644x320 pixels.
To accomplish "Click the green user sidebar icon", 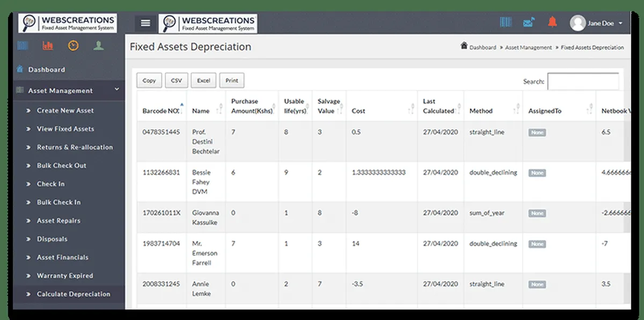I will click(x=98, y=46).
